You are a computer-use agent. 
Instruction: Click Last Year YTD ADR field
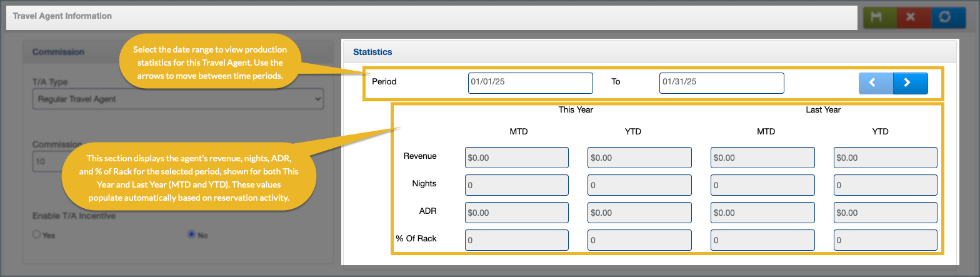[x=885, y=213]
